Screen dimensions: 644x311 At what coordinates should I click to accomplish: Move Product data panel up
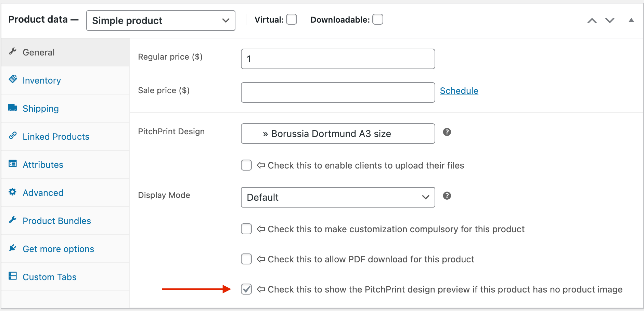(592, 21)
